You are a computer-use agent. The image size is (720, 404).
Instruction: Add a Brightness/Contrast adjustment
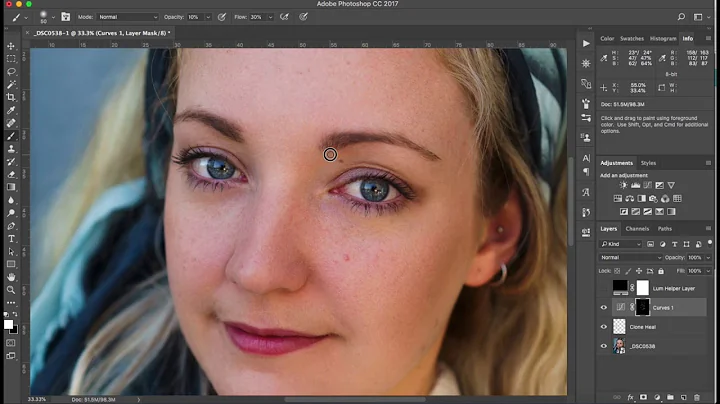623,185
